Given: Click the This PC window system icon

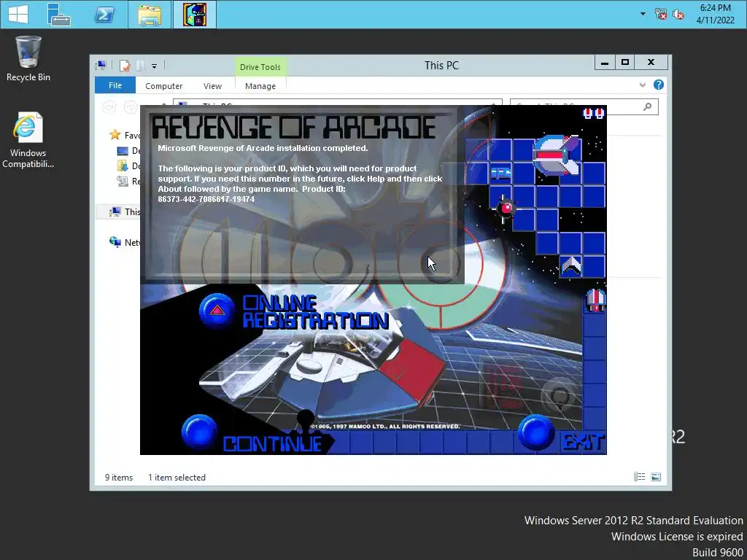Looking at the screenshot, I should coord(101,66).
